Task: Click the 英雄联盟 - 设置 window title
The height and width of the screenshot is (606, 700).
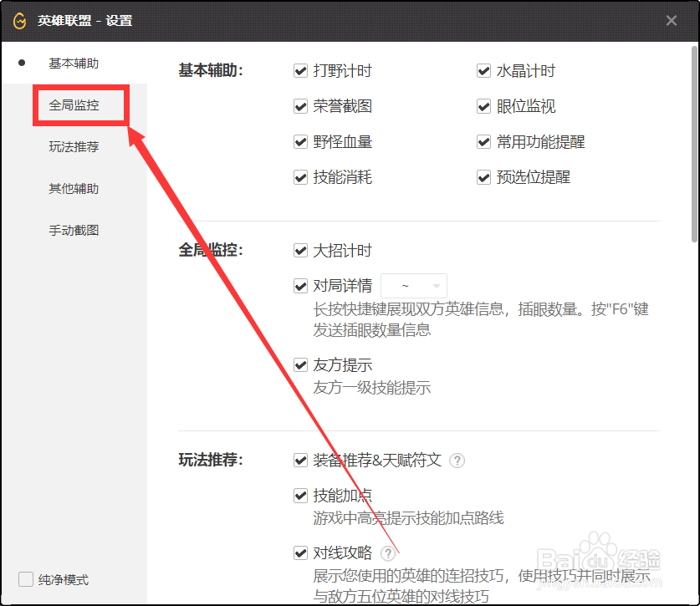Action: point(84,21)
